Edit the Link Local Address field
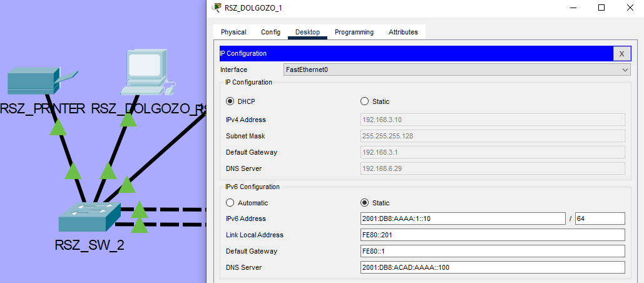 point(492,235)
